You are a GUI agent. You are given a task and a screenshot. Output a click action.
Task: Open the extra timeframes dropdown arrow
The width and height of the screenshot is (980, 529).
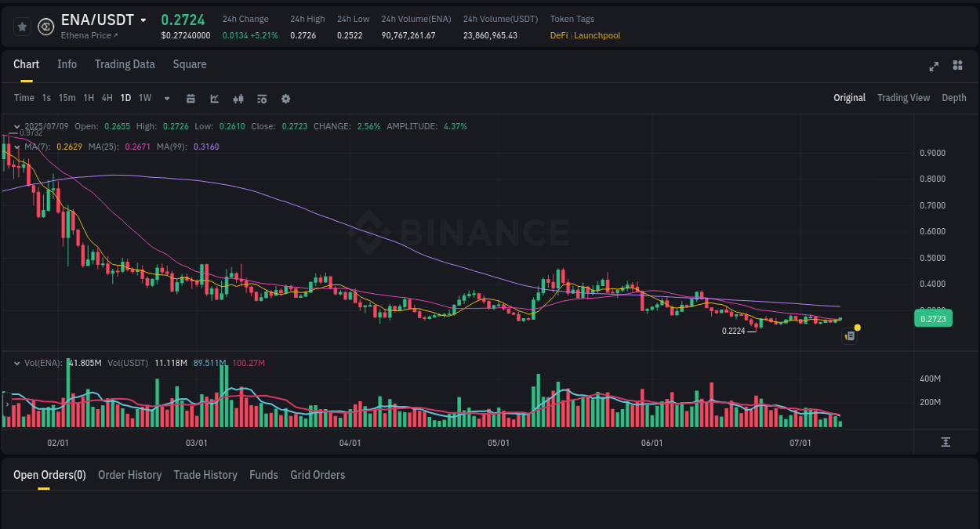(165, 98)
